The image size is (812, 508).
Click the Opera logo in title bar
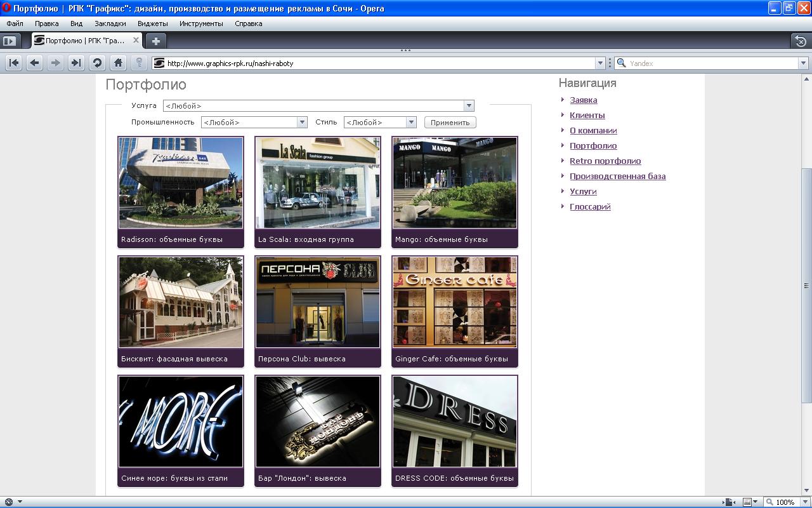(x=6, y=8)
